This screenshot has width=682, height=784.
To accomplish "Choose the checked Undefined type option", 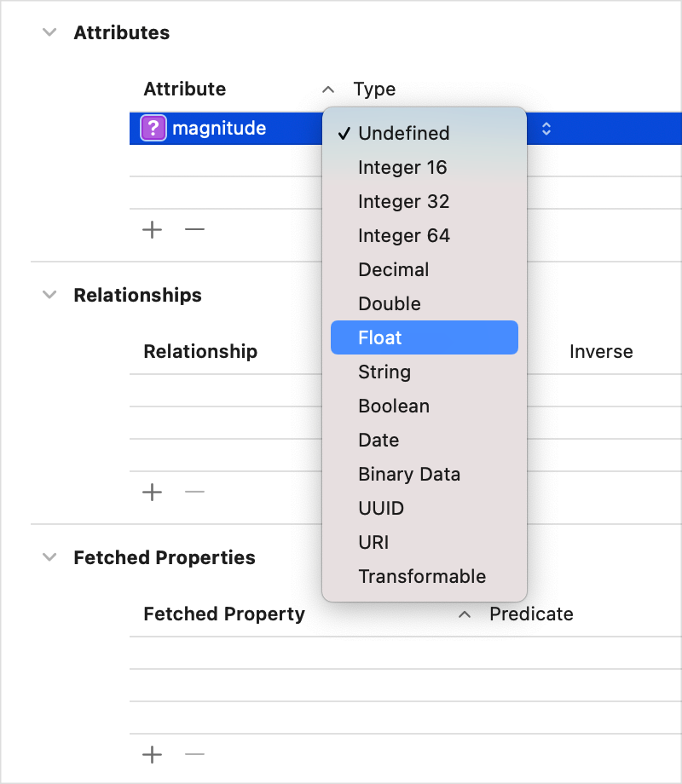I will 404,133.
